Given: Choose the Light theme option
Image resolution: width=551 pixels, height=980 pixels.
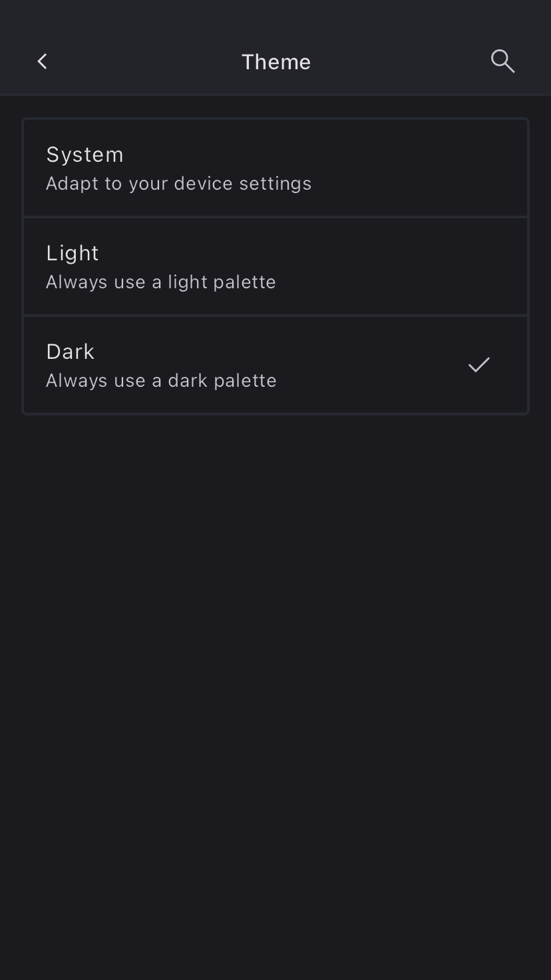Looking at the screenshot, I should tap(275, 266).
